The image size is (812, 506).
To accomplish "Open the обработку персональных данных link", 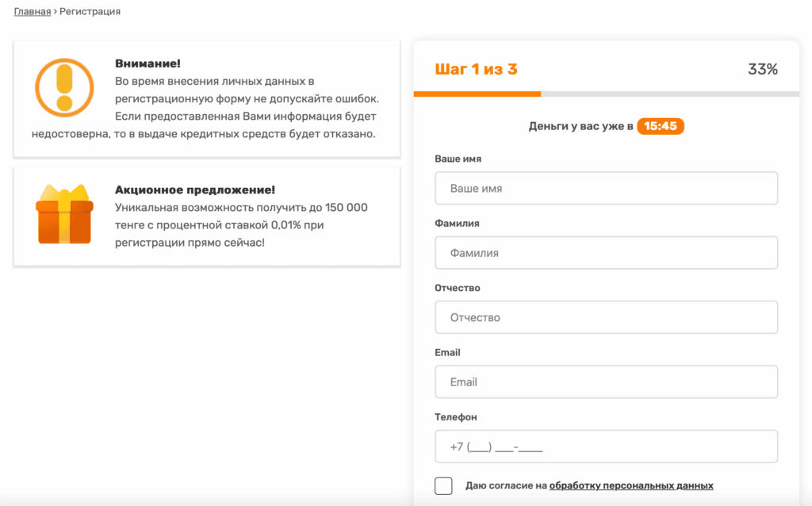I will [630, 486].
